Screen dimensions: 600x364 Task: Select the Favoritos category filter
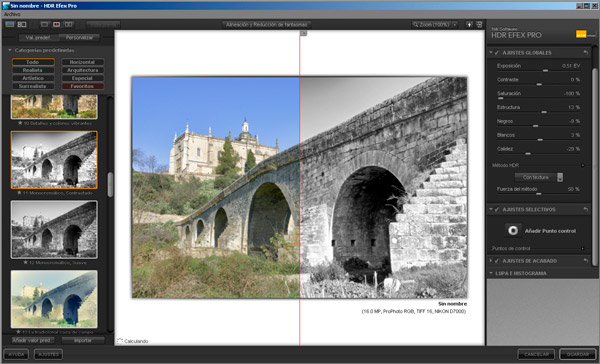point(82,86)
